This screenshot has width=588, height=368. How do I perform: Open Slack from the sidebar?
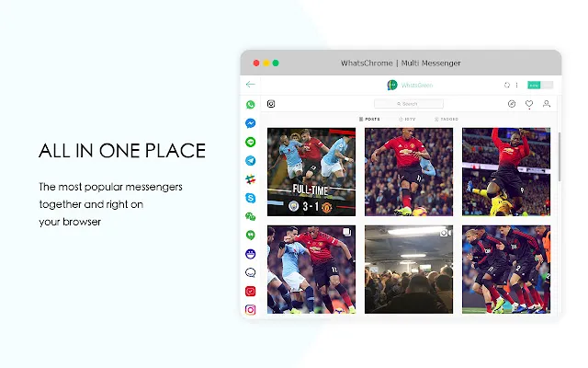point(251,179)
